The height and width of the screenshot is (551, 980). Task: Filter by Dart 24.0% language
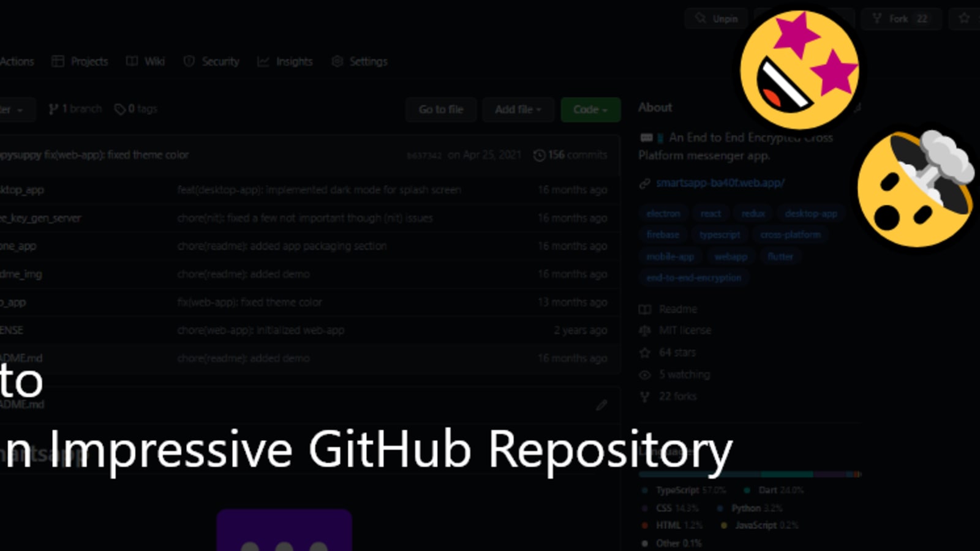(774, 490)
